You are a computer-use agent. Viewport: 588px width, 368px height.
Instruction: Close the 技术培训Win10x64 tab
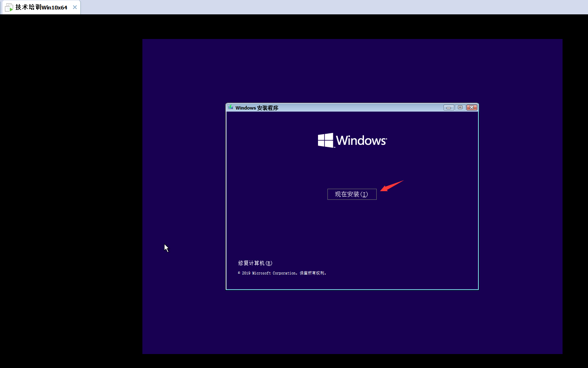pos(75,7)
